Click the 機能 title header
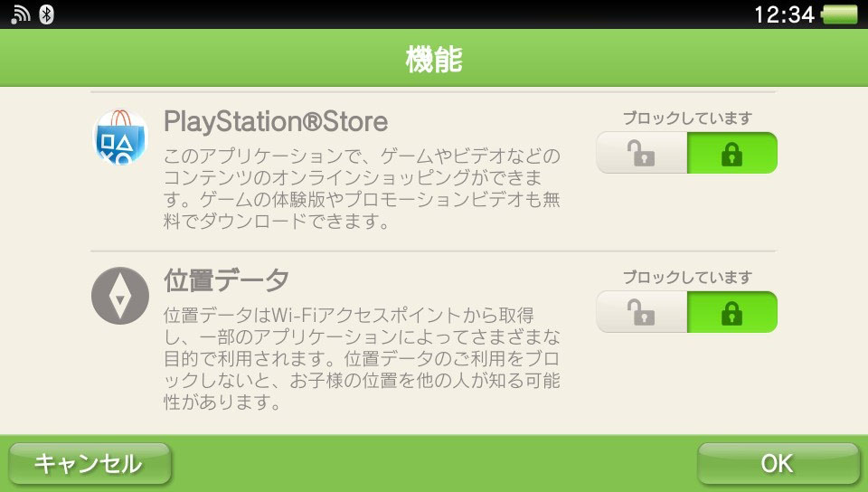The height and width of the screenshot is (492, 868). click(x=434, y=59)
